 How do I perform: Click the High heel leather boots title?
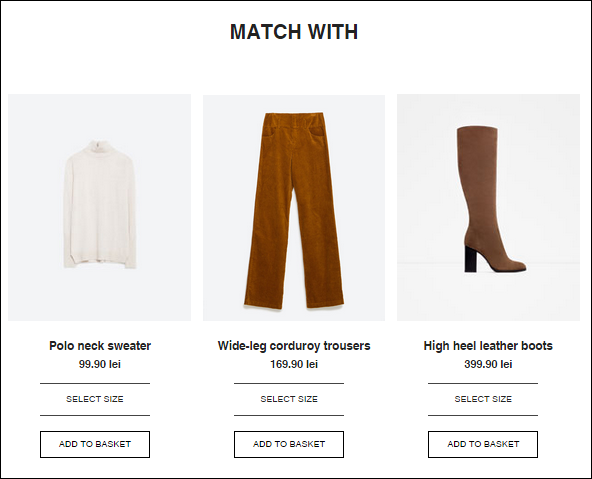tap(488, 345)
